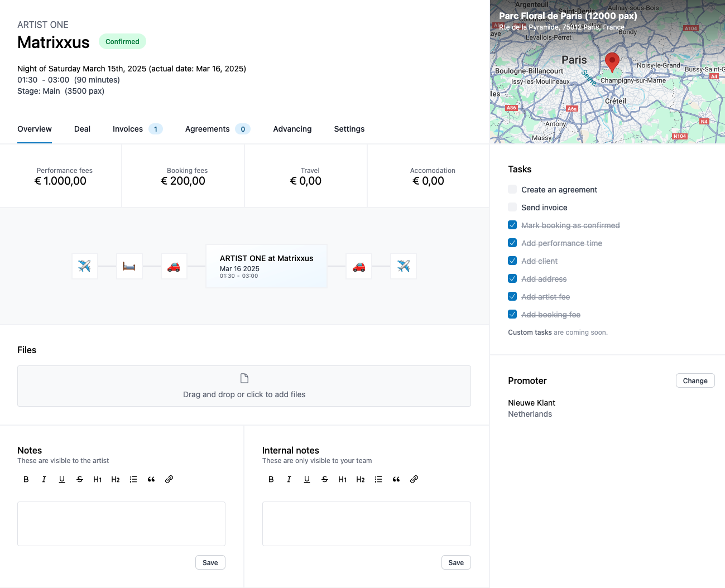Image resolution: width=725 pixels, height=588 pixels.
Task: Save the Internal notes
Action: click(x=455, y=562)
